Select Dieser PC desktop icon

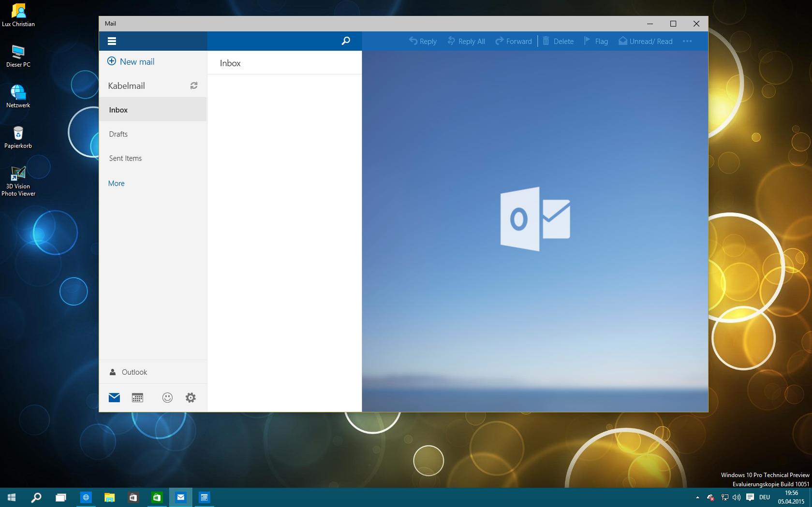pyautogui.click(x=18, y=56)
